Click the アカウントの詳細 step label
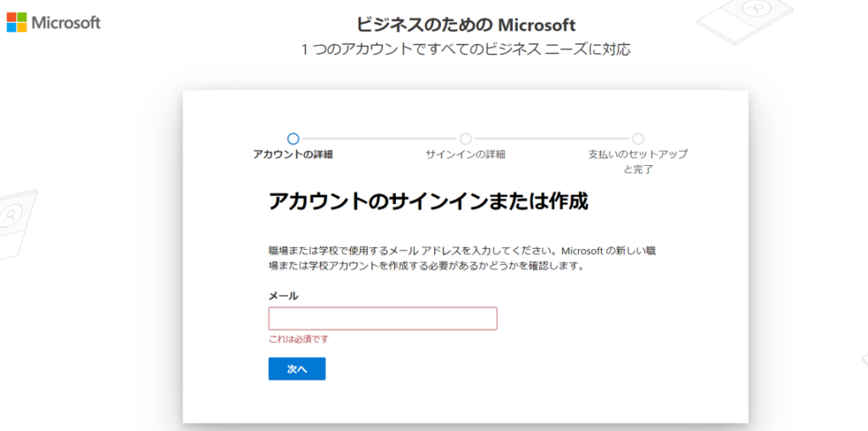This screenshot has width=868, height=431. (x=292, y=154)
